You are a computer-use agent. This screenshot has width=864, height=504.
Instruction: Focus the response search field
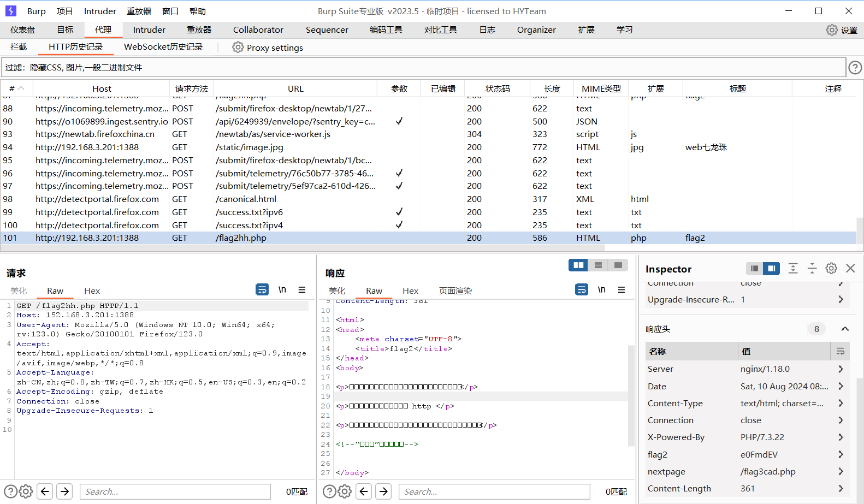(494, 491)
